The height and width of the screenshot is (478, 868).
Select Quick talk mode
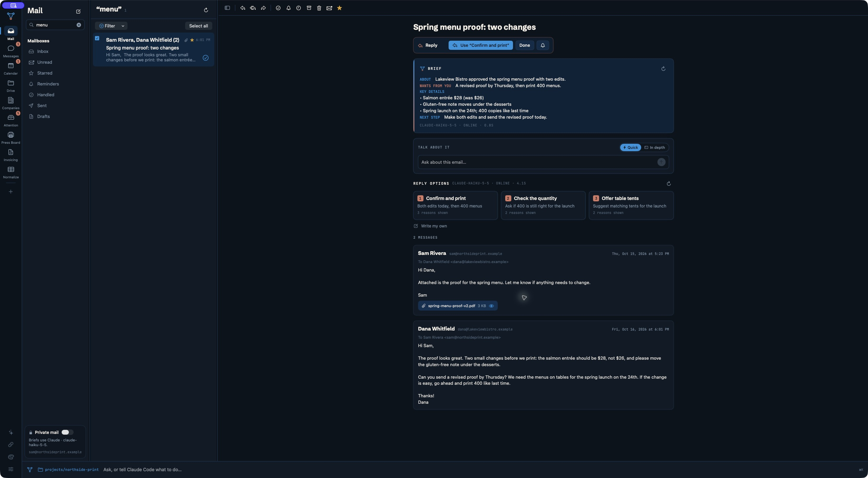(x=630, y=147)
